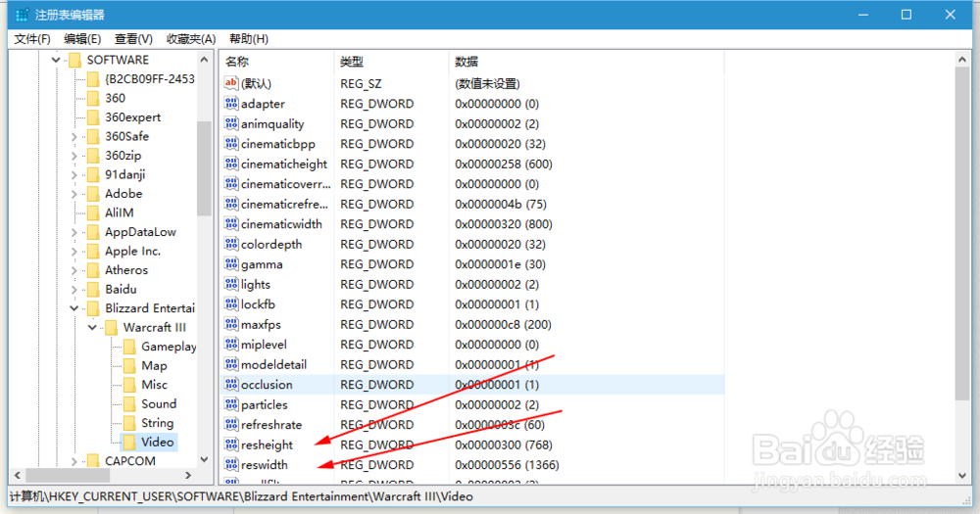Click the colordepth DWORD icon

pyautogui.click(x=231, y=244)
